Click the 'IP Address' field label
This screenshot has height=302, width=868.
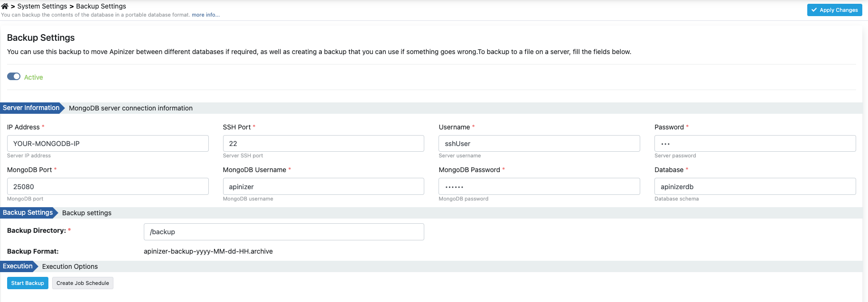tap(23, 127)
